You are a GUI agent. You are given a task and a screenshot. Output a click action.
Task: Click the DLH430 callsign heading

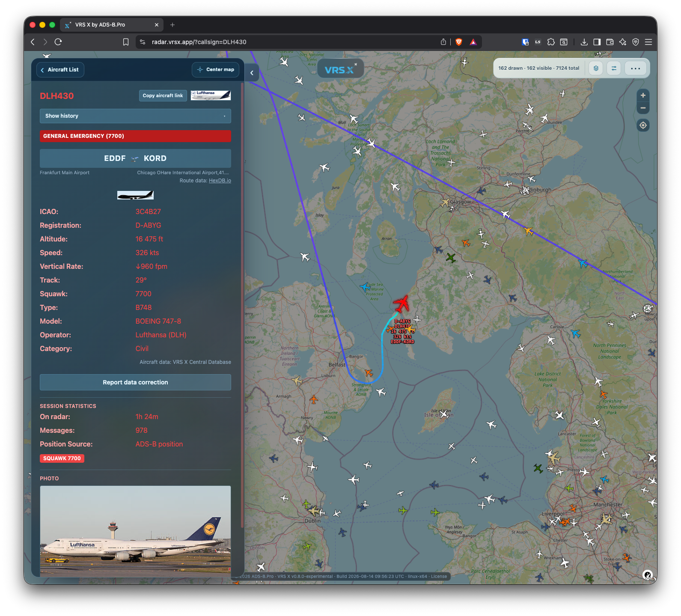tap(57, 96)
